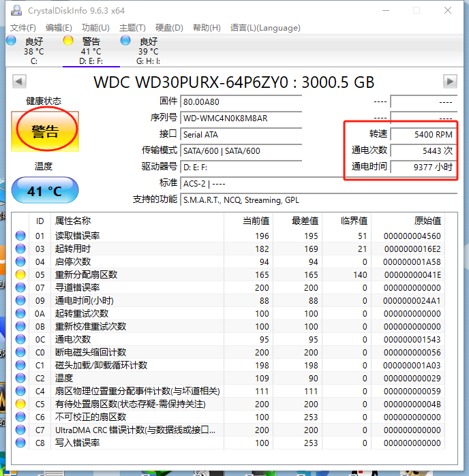469x476 pixels.
Task: Select the attribute name 重新分配扇区数
Action: point(86,274)
